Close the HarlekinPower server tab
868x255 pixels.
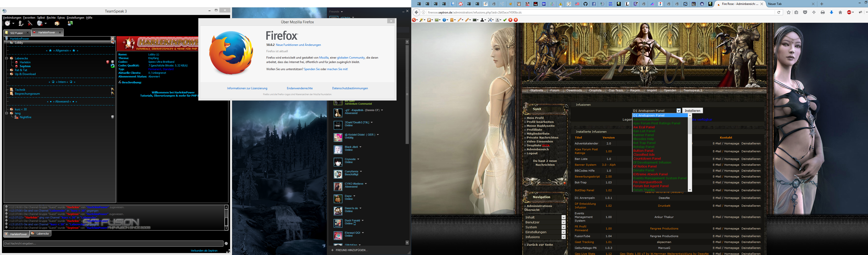60,33
